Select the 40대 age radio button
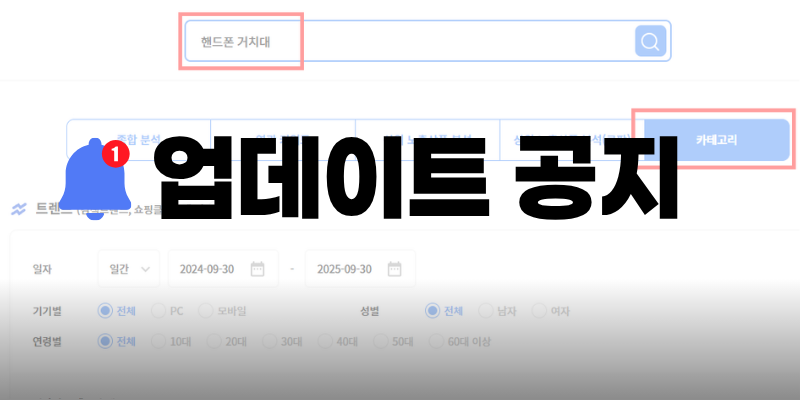This screenshot has height=400, width=800. pos(325,341)
